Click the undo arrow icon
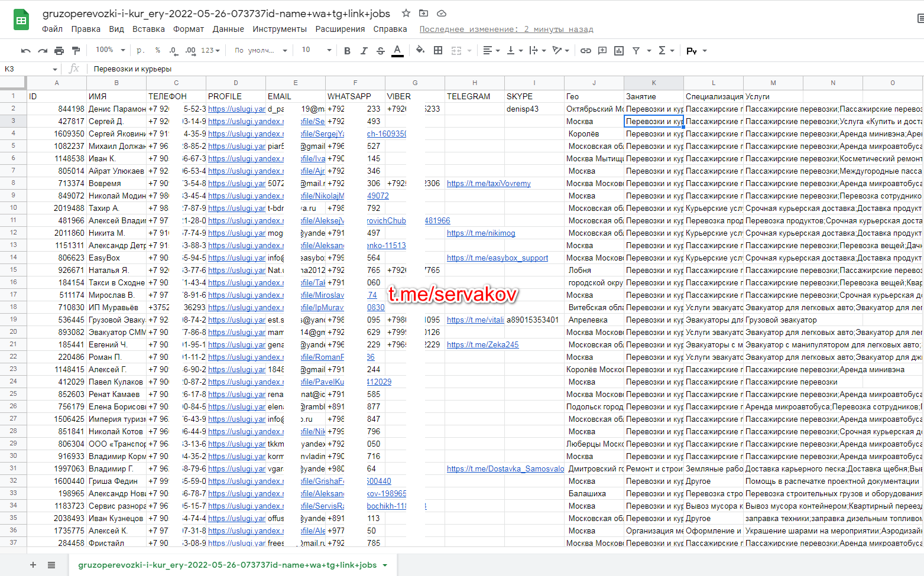This screenshot has height=576, width=924. point(25,51)
